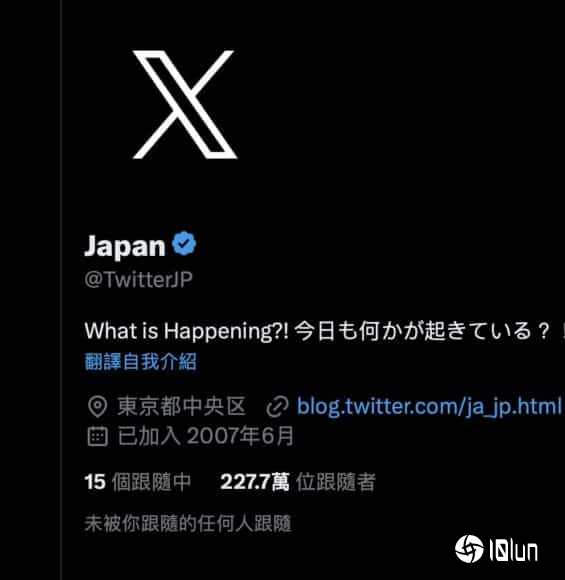Click 翻譯自我介紹 to translate bio
Image resolution: width=565 pixels, height=580 pixels.
pos(141,361)
